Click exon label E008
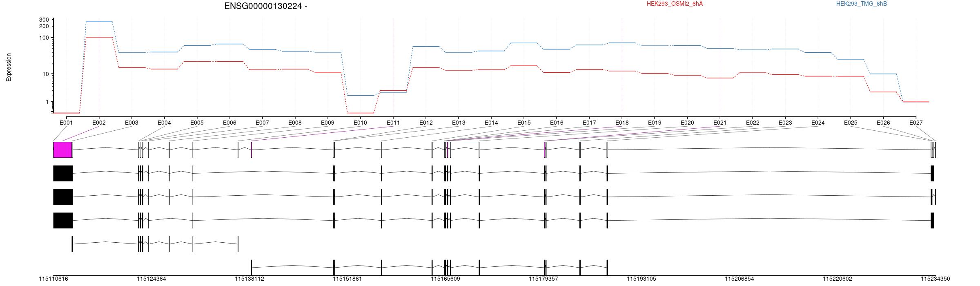980x286 pixels. tap(295, 123)
